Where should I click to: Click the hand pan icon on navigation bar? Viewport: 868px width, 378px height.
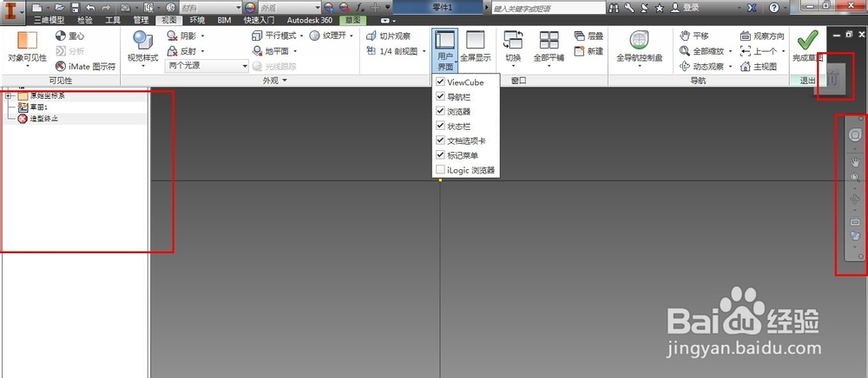click(x=855, y=161)
